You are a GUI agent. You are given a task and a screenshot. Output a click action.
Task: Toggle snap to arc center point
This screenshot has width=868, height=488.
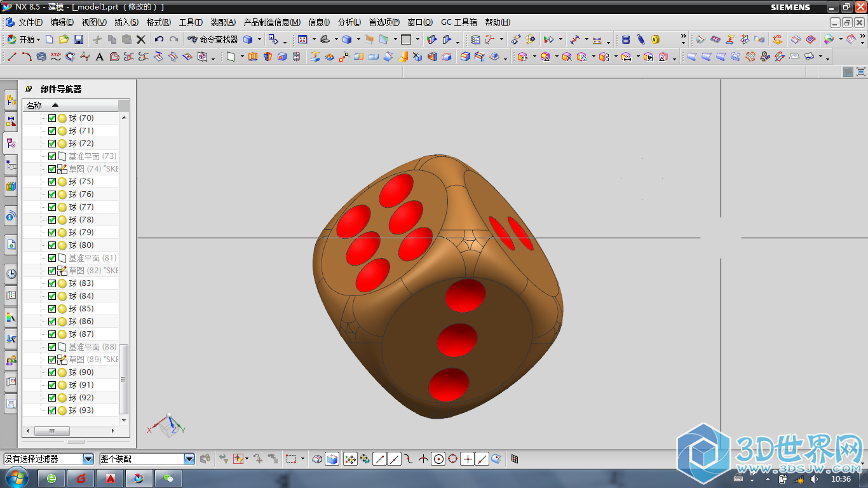438,459
